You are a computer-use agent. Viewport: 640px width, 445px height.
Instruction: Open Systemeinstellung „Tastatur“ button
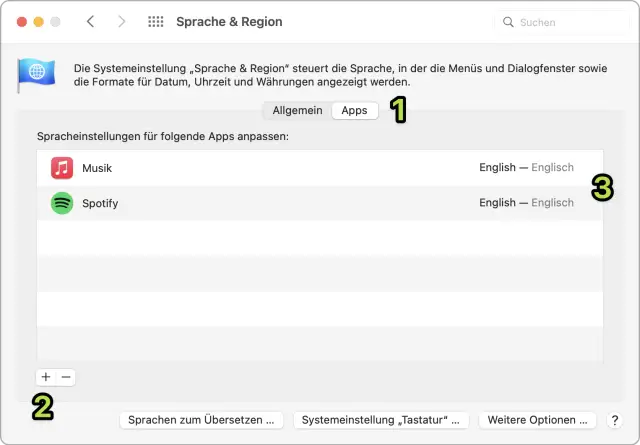(x=382, y=420)
